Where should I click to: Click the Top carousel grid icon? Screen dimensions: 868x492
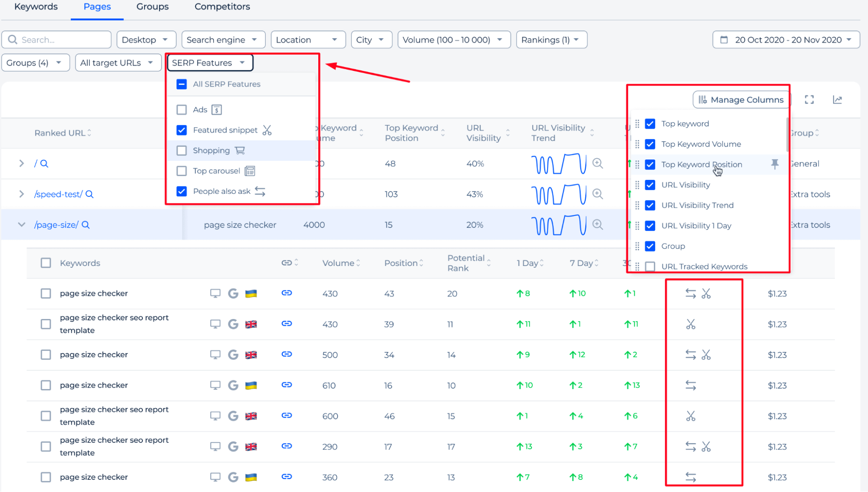251,170
